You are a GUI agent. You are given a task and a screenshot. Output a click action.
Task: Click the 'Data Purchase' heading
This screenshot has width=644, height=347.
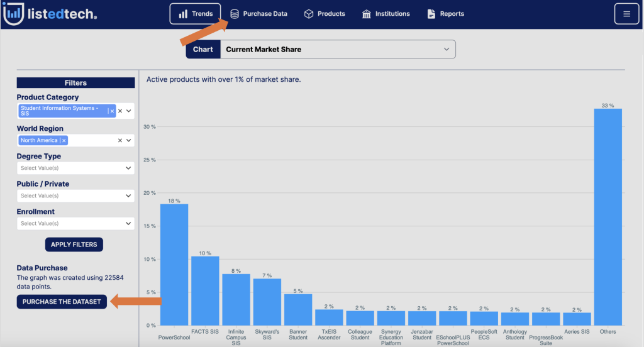point(42,268)
